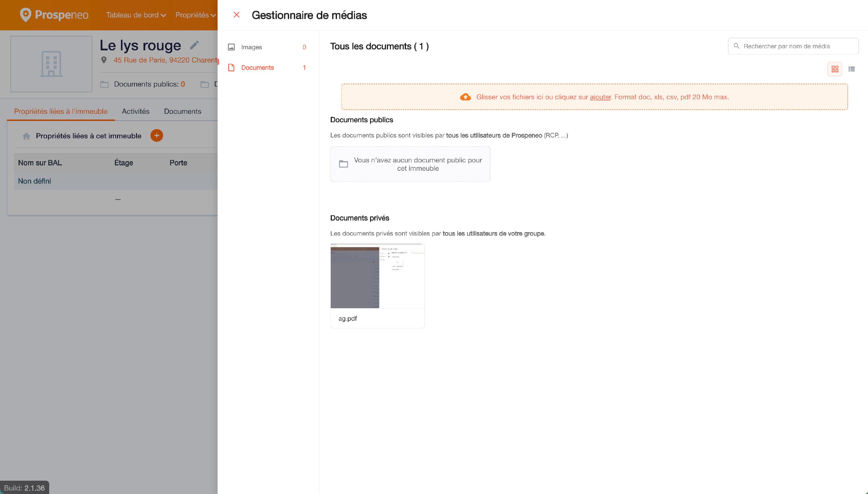This screenshot has height=494, width=868.
Task: Click the Documents count 1
Action: click(x=304, y=67)
